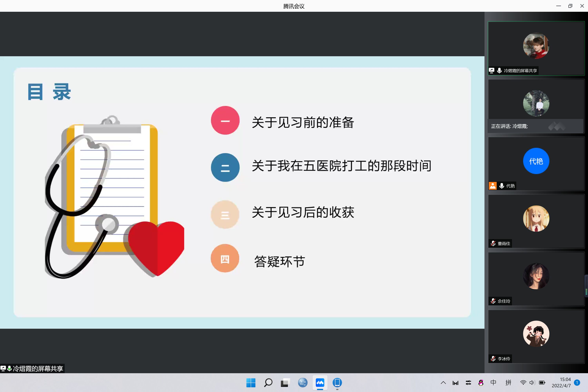This screenshot has width=588, height=392.
Task: Toggle the 中 input language indicator
Action: (493, 383)
